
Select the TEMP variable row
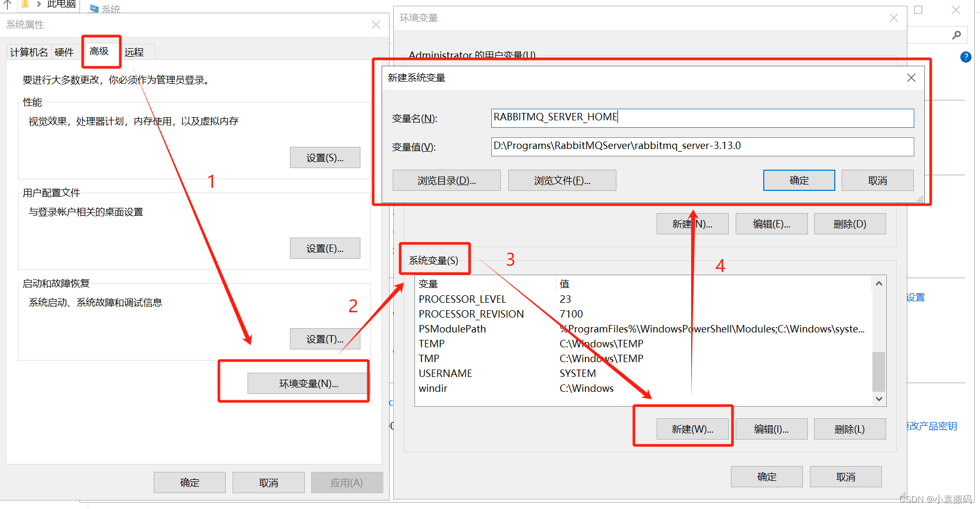tap(643, 344)
